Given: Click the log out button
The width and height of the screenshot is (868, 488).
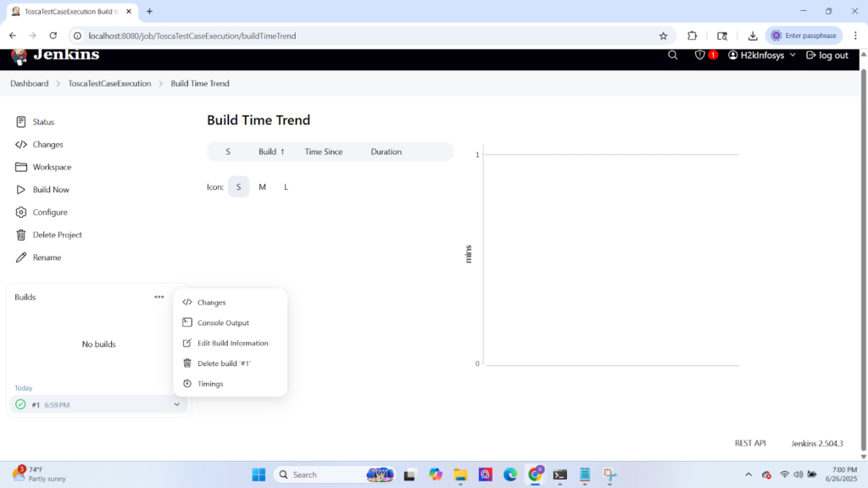Looking at the screenshot, I should click(x=826, y=54).
